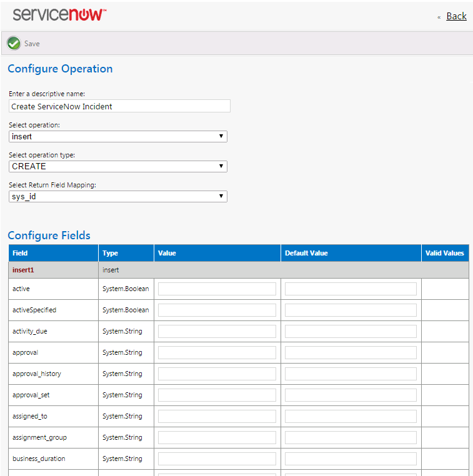
Task: Click Value input for assigned_to row
Action: (217, 416)
